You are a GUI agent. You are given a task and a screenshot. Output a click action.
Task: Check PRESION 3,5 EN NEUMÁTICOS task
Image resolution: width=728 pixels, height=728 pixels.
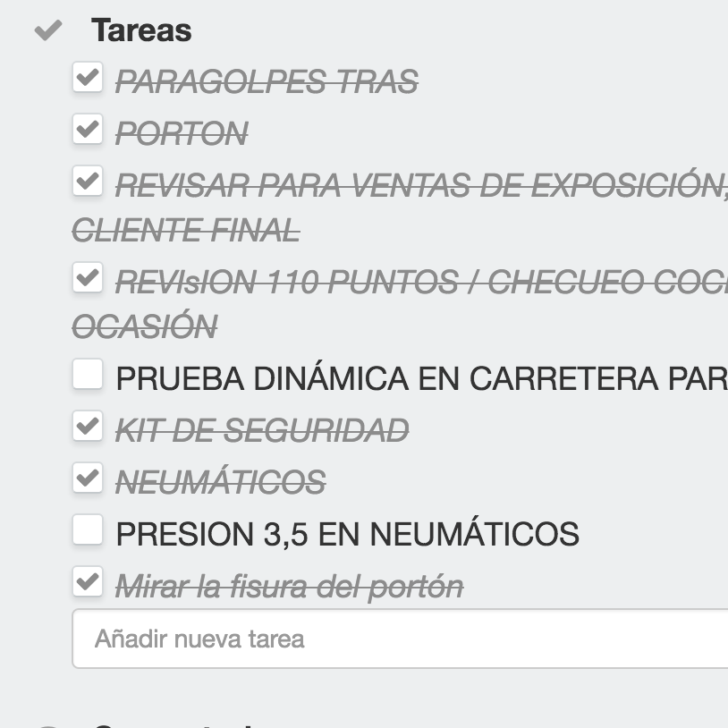click(x=87, y=530)
